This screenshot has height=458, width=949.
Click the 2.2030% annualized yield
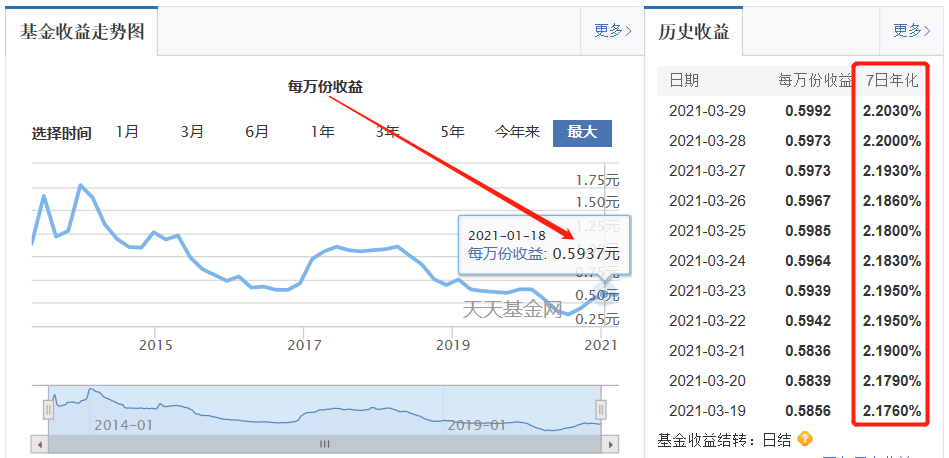[x=892, y=111]
